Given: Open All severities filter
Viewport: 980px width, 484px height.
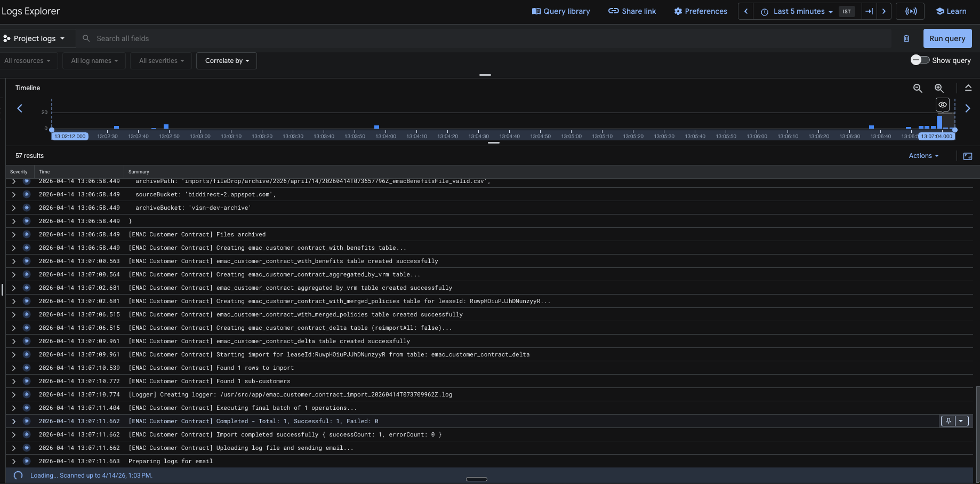Looking at the screenshot, I should (162, 61).
